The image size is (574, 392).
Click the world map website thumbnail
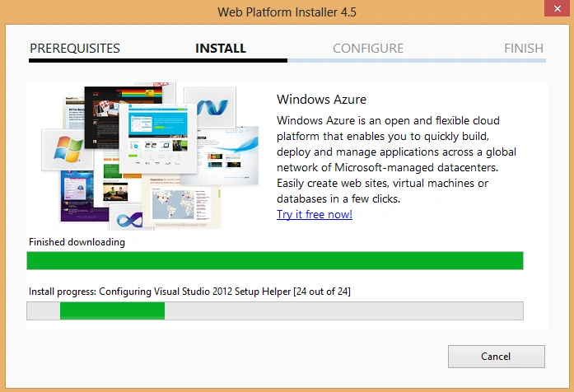181,202
